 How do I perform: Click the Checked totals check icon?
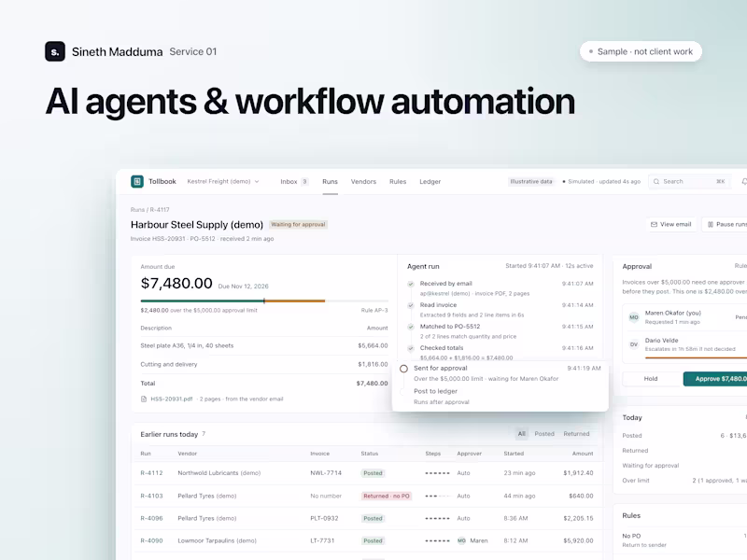click(x=411, y=348)
